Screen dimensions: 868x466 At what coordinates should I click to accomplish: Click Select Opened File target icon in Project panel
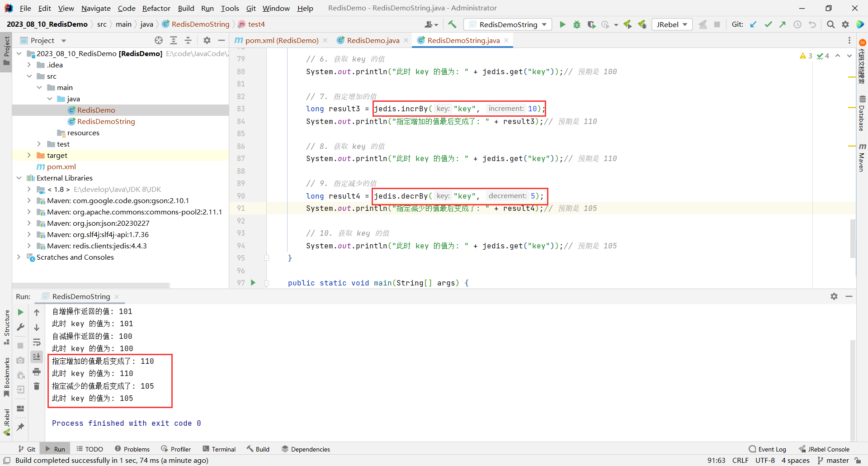159,40
